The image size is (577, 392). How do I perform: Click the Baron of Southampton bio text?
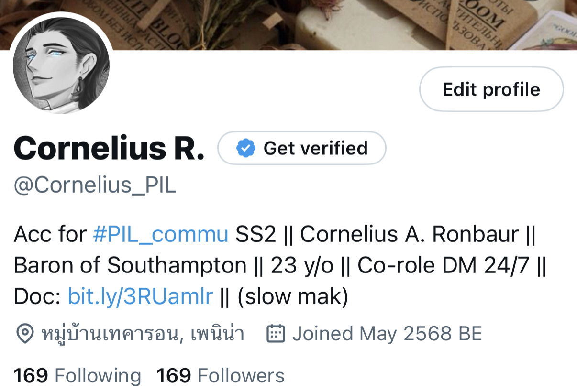pos(130,266)
